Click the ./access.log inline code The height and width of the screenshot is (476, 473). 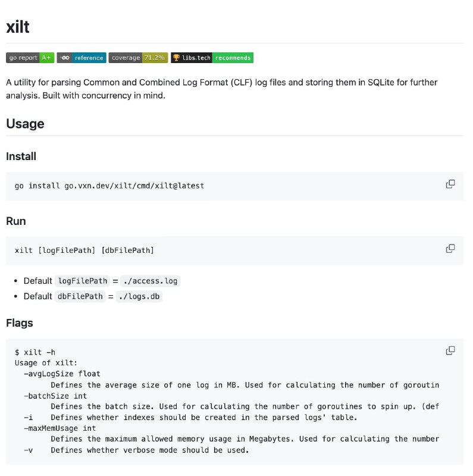pyautogui.click(x=151, y=281)
